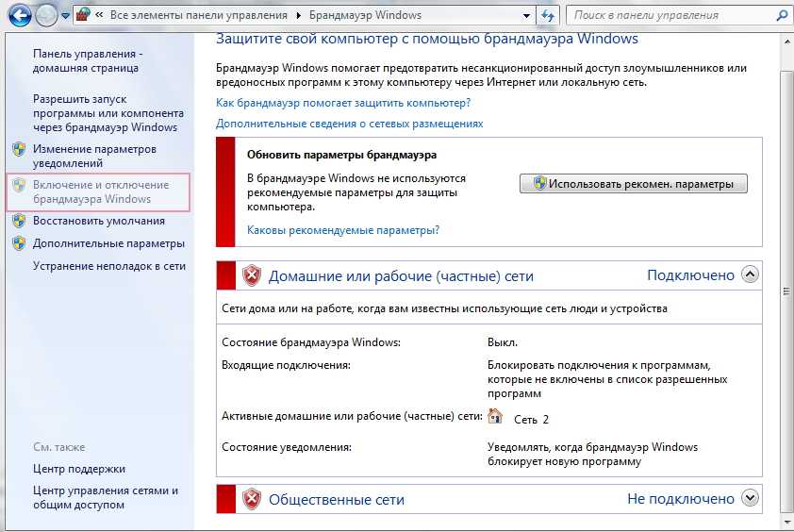This screenshot has height=532, width=794.
Task: Click shield icon beside 'Включение и отключение'
Action: pyautogui.click(x=19, y=185)
